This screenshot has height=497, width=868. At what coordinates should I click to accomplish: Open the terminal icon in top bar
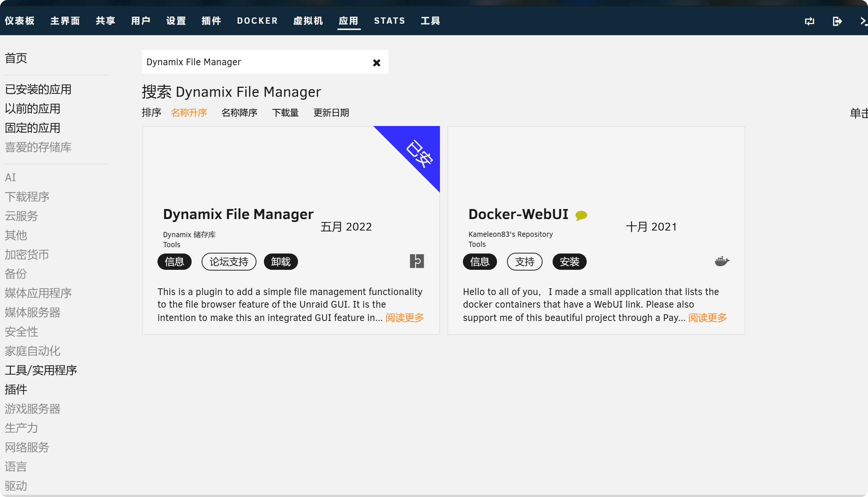click(x=864, y=21)
